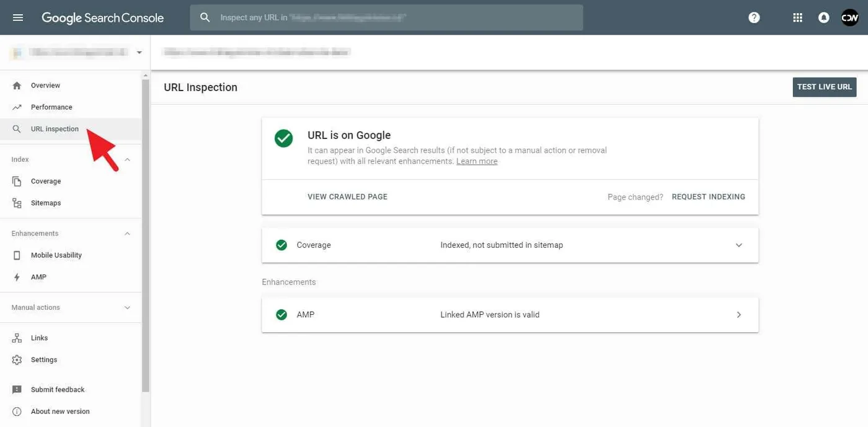Image resolution: width=868 pixels, height=427 pixels.
Task: Click 'Indexed, not submitted in sitemap' text
Action: tap(502, 245)
